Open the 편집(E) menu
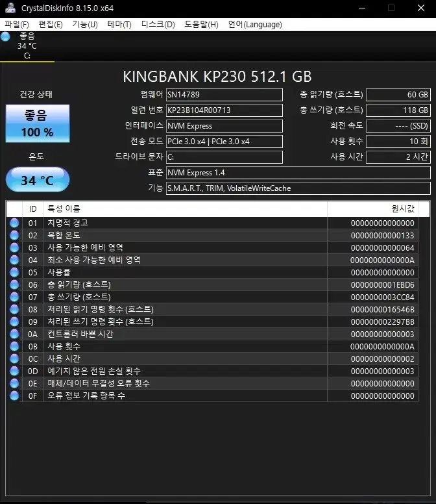Image resolution: width=436 pixels, height=504 pixels. tap(51, 25)
